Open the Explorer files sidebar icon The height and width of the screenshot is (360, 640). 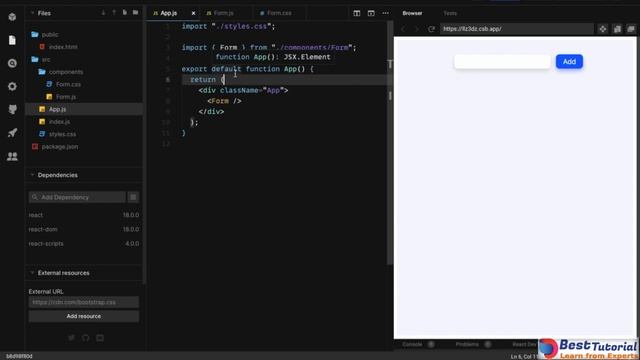coord(12,40)
